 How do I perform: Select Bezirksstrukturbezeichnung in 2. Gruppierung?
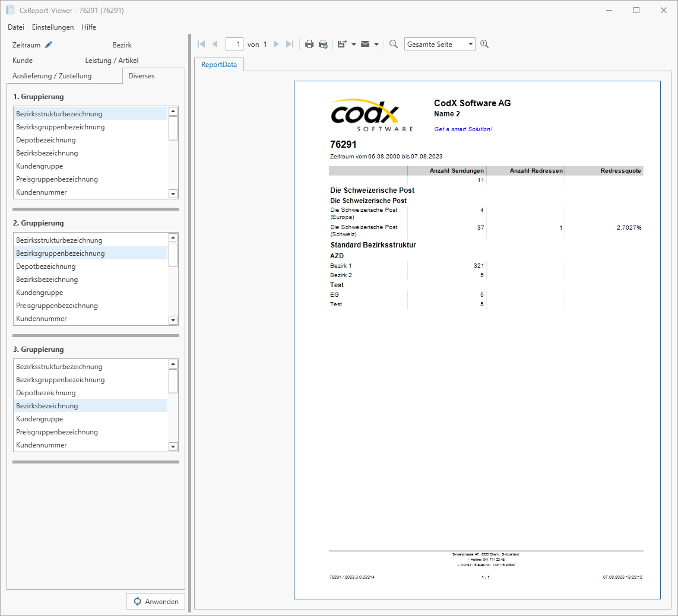click(x=91, y=240)
